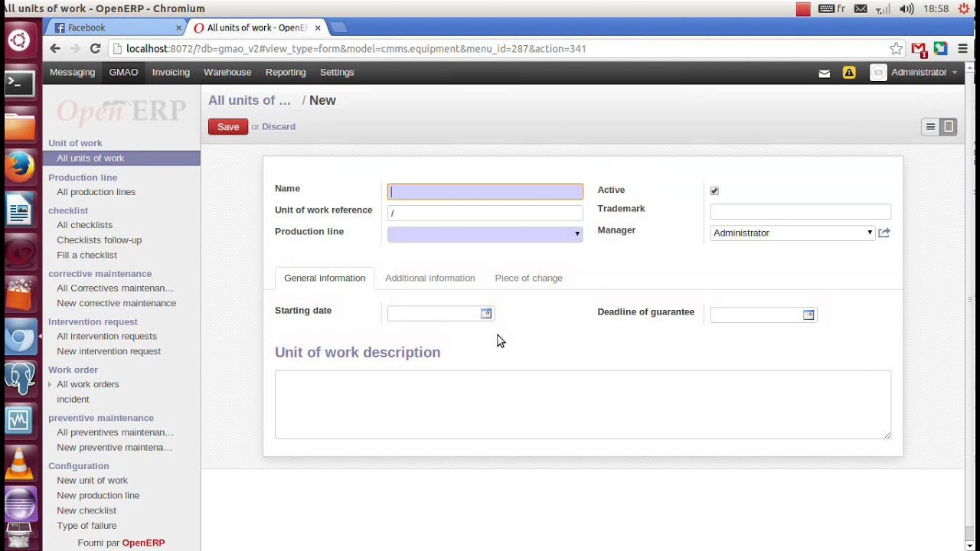Uncheck the Active checkbox
The width and height of the screenshot is (980, 551).
[714, 191]
